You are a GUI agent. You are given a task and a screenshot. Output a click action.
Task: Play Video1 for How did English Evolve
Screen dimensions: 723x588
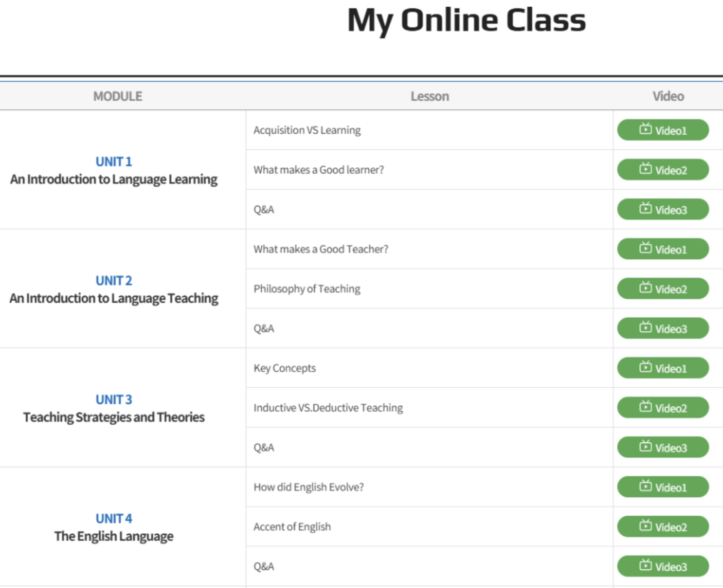point(663,487)
